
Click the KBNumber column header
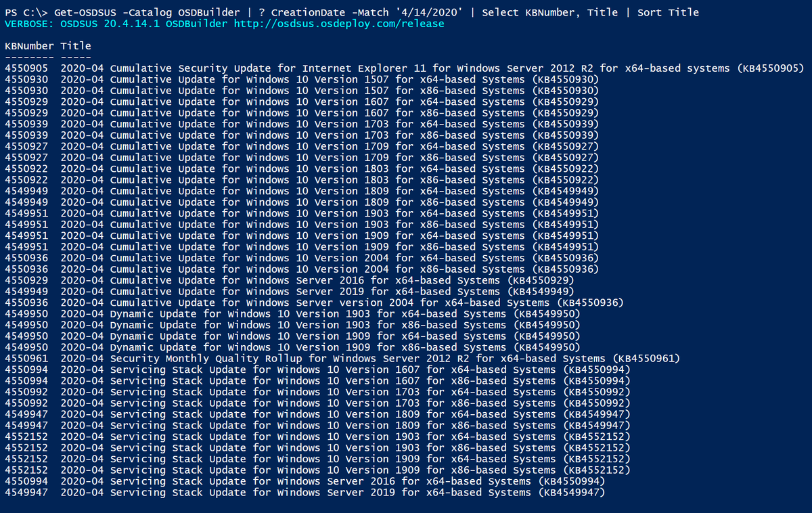tap(29, 46)
